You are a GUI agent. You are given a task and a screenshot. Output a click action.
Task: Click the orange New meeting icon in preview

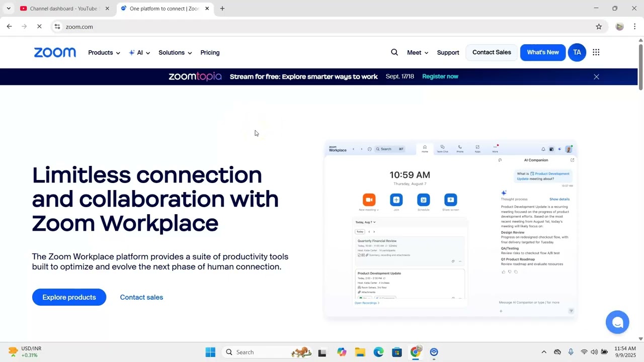click(369, 200)
